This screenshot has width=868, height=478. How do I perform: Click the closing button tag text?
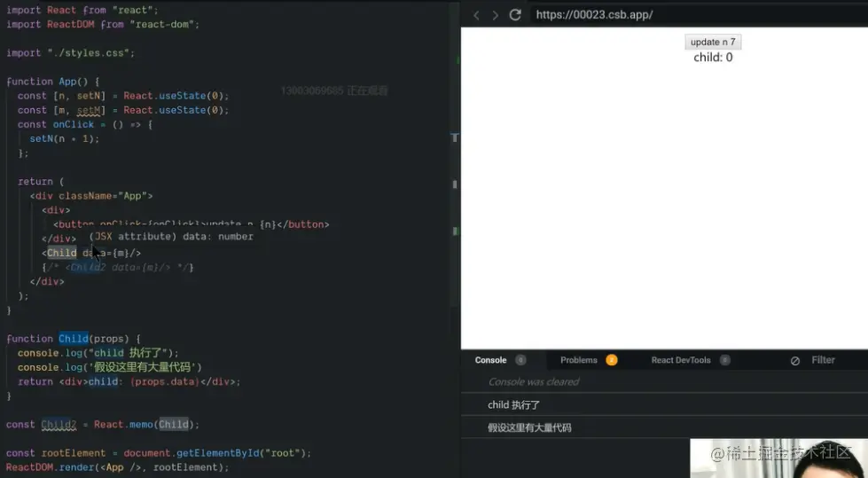(303, 225)
